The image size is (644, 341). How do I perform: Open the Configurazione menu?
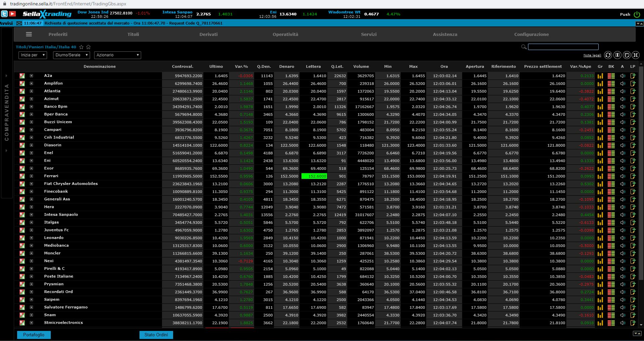pos(531,34)
